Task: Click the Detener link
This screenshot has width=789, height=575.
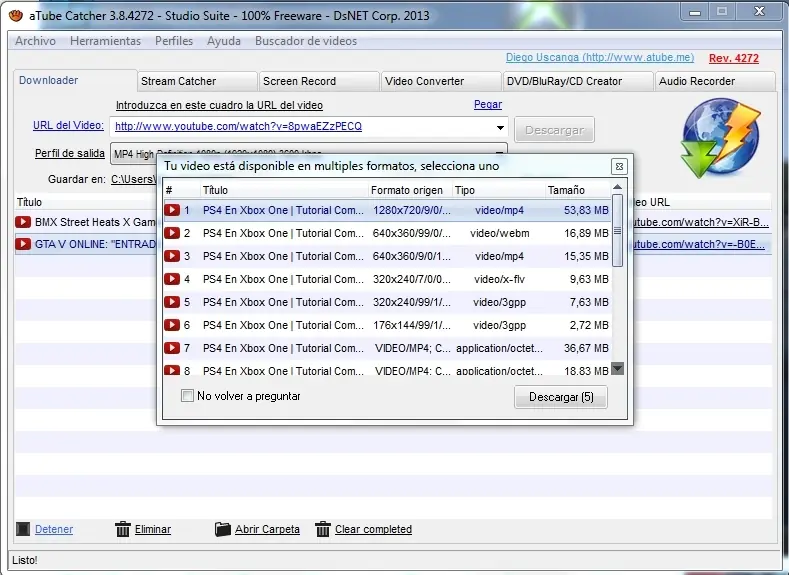Action: tap(54, 529)
